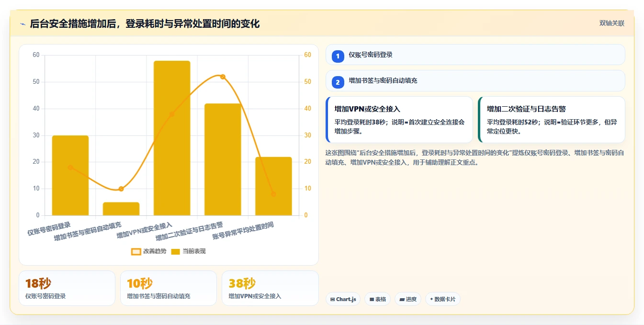
Task: Click the chart title heading text
Action: 145,24
